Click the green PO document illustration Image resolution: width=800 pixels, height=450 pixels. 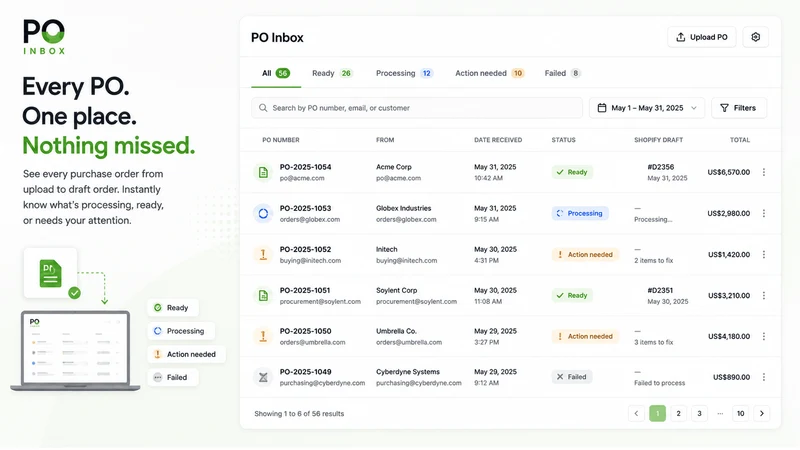coord(51,273)
